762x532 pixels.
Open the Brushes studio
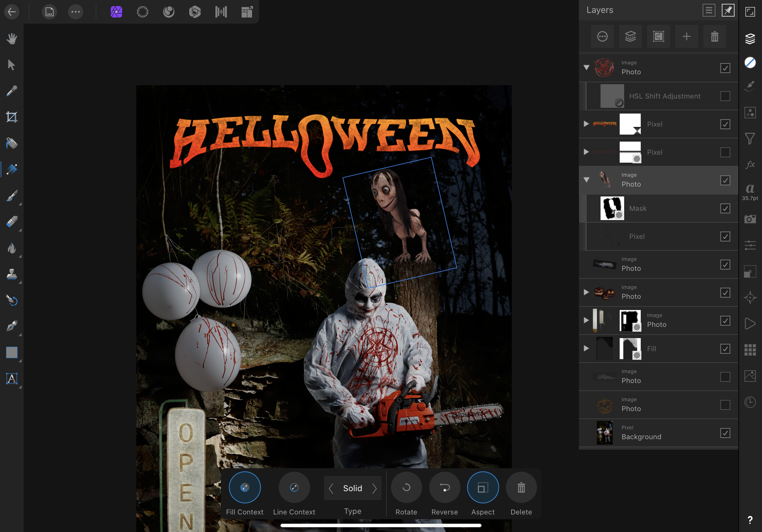(x=750, y=86)
